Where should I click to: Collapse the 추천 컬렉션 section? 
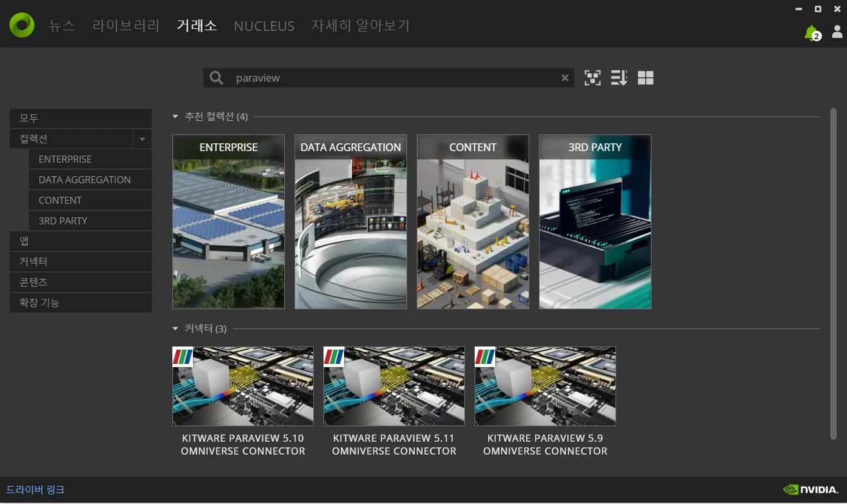[176, 116]
